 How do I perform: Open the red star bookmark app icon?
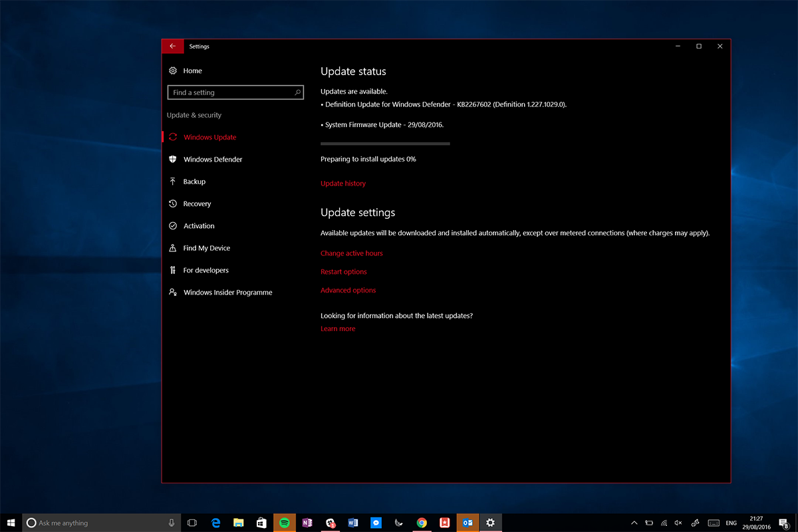444,523
